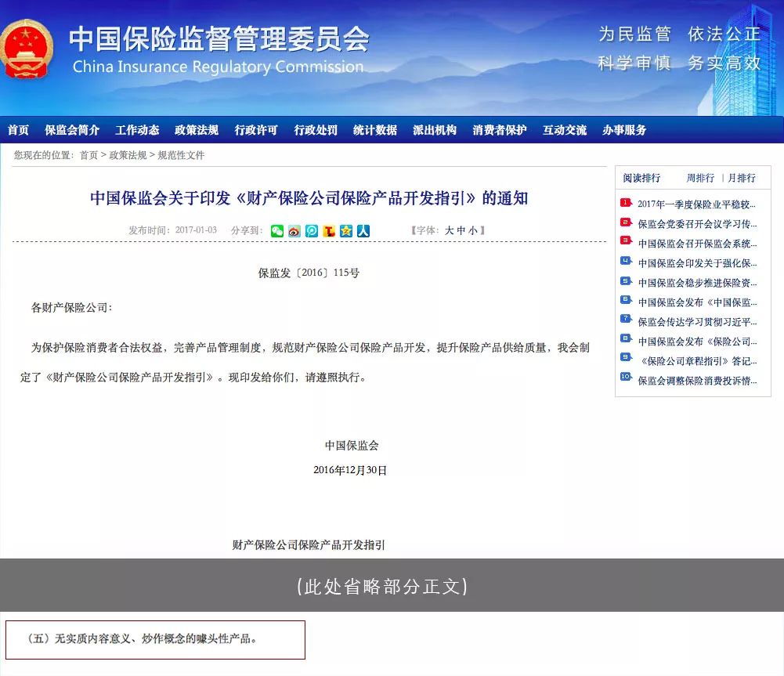This screenshot has height=676, width=784.
Task: Click the 财产保险公司保险产品开发指引 subtitle
Action: (309, 544)
